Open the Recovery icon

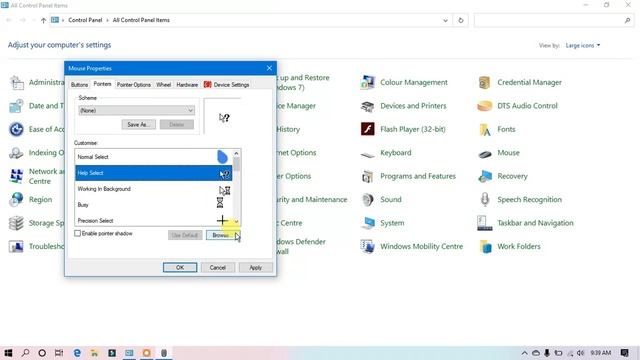484,176
